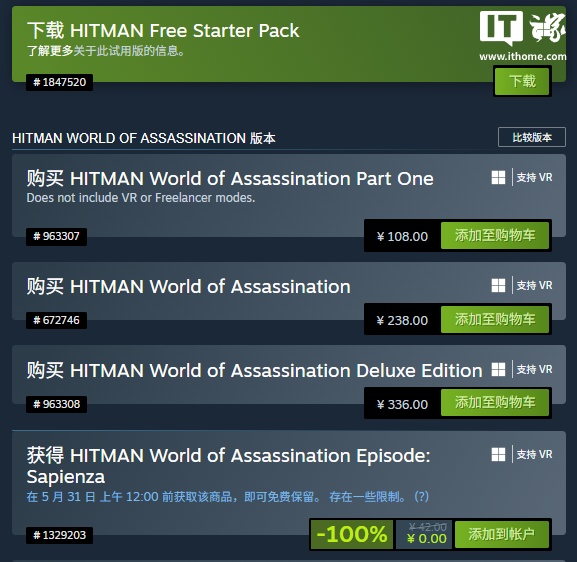Click the -100% discount badge
The image size is (577, 562).
click(352, 534)
